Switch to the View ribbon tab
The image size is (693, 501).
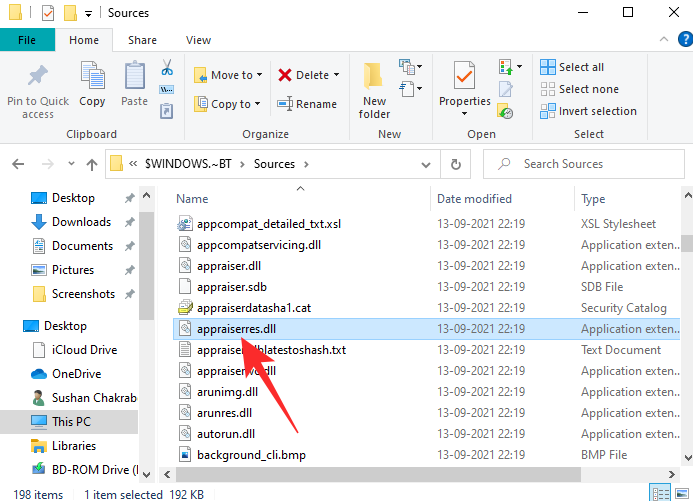(198, 40)
